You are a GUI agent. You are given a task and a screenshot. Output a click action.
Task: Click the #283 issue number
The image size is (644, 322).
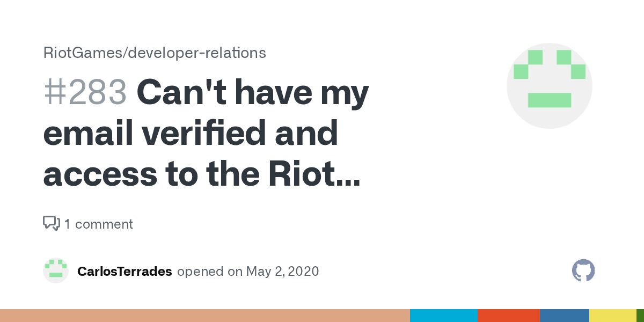[85, 92]
